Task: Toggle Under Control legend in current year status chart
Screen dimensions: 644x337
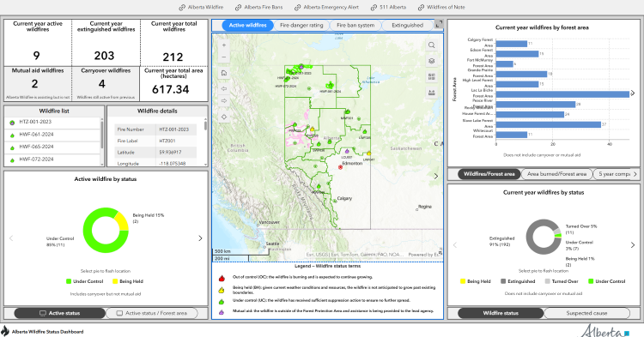Action: (606, 281)
